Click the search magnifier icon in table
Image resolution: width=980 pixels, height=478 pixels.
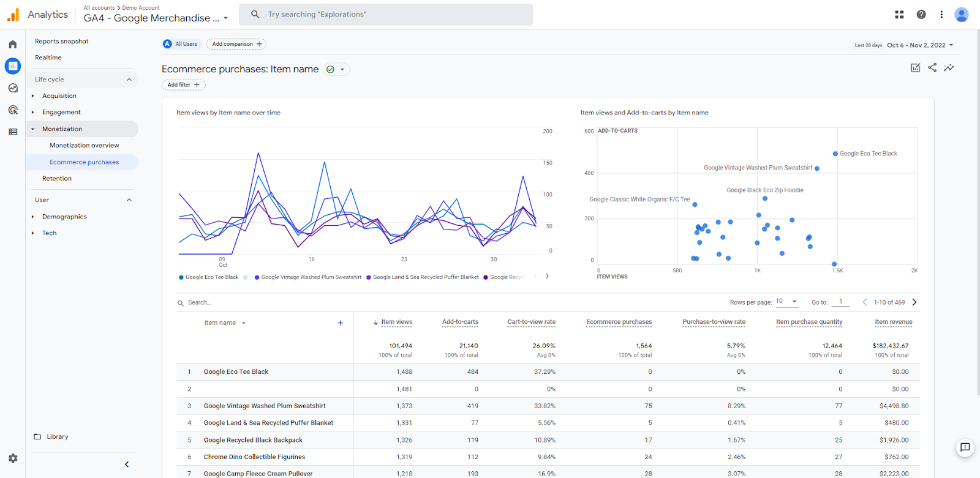click(181, 303)
